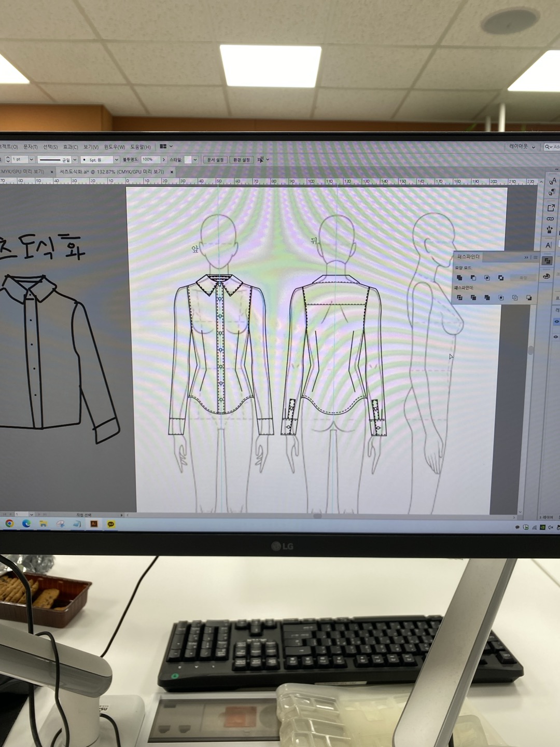Expand the 5pt brush definition dropdown

[116, 160]
